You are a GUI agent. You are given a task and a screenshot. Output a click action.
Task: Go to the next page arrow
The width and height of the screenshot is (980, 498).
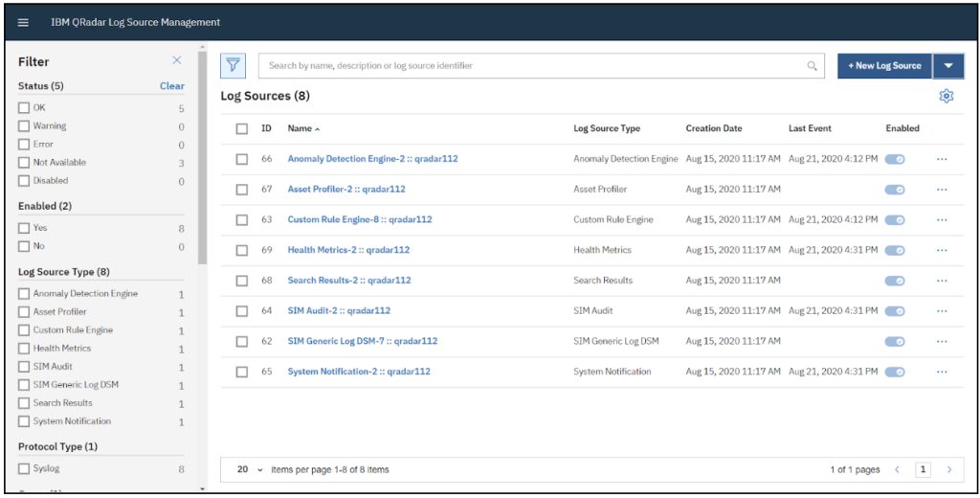(949, 469)
